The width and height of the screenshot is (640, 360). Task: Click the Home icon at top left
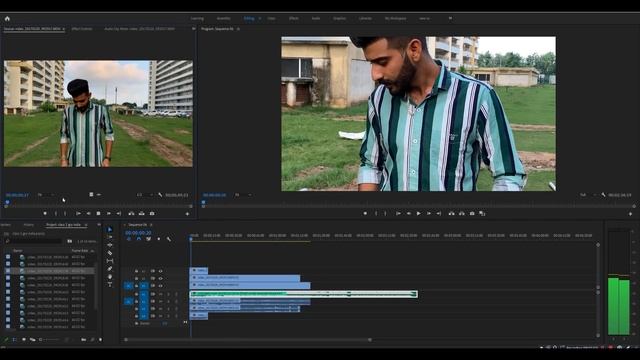[7, 18]
